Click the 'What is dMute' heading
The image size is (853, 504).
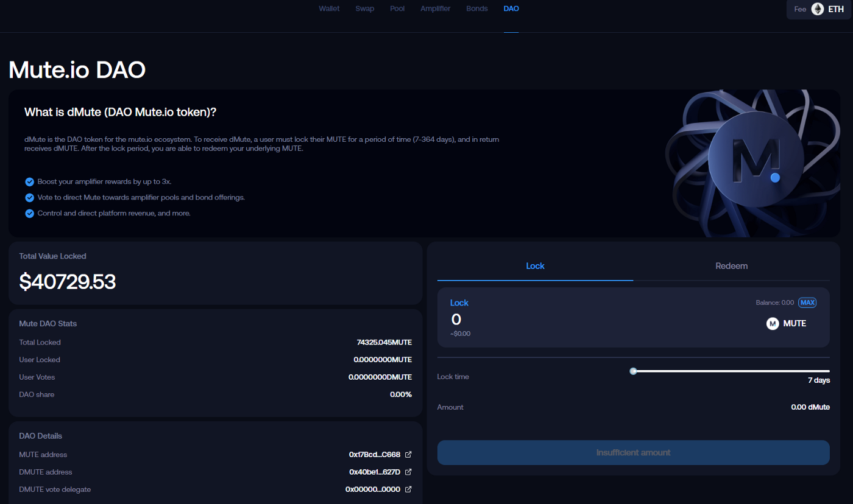[121, 112]
